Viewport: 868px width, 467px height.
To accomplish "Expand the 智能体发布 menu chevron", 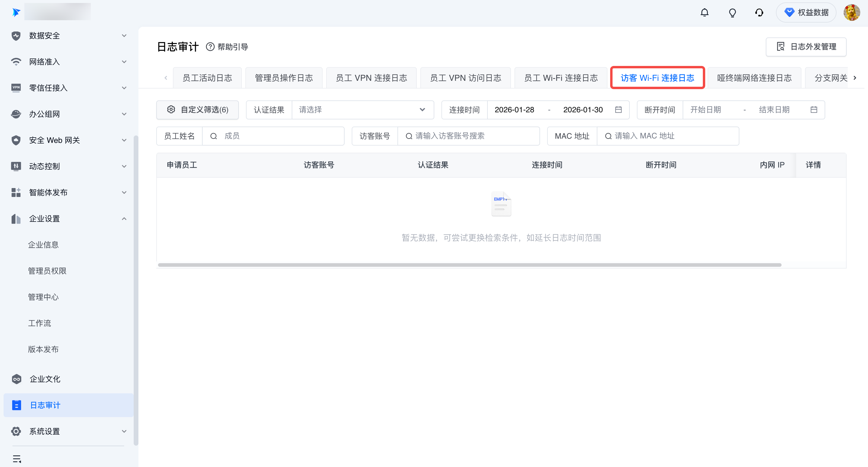I will pos(124,192).
